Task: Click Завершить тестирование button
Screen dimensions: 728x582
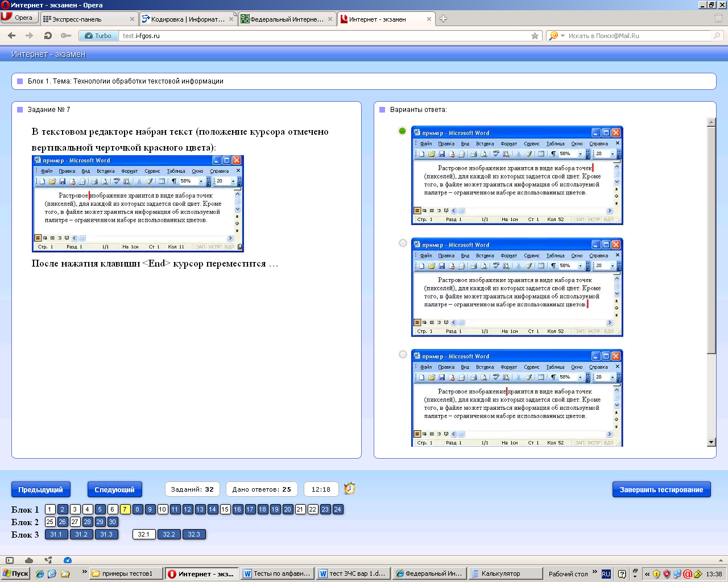Action: pos(661,489)
